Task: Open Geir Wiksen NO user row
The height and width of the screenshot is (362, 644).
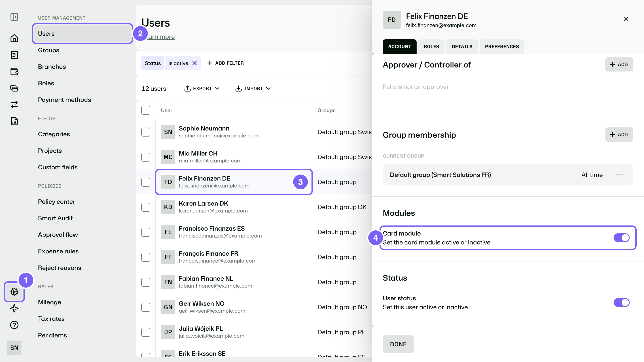Action: pos(234,307)
